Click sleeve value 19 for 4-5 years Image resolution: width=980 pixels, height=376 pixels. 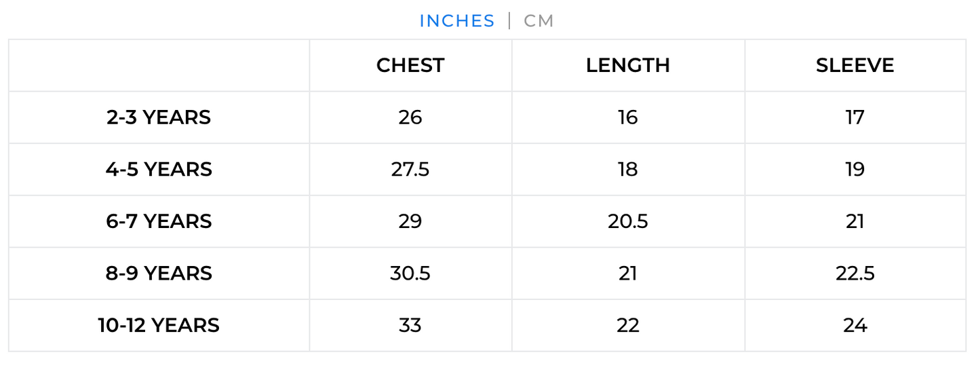coord(855,169)
